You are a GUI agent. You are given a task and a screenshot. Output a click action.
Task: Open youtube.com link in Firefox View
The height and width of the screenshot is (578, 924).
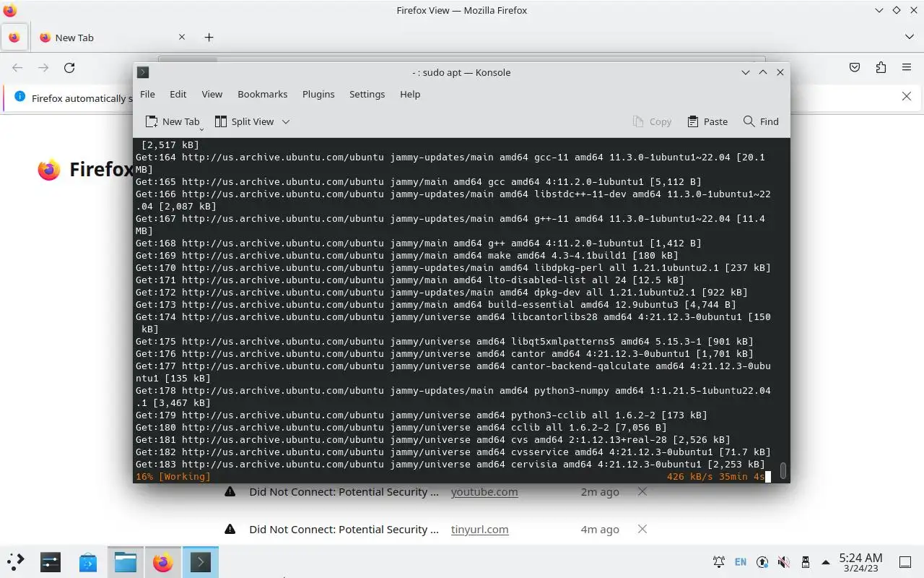(x=484, y=492)
